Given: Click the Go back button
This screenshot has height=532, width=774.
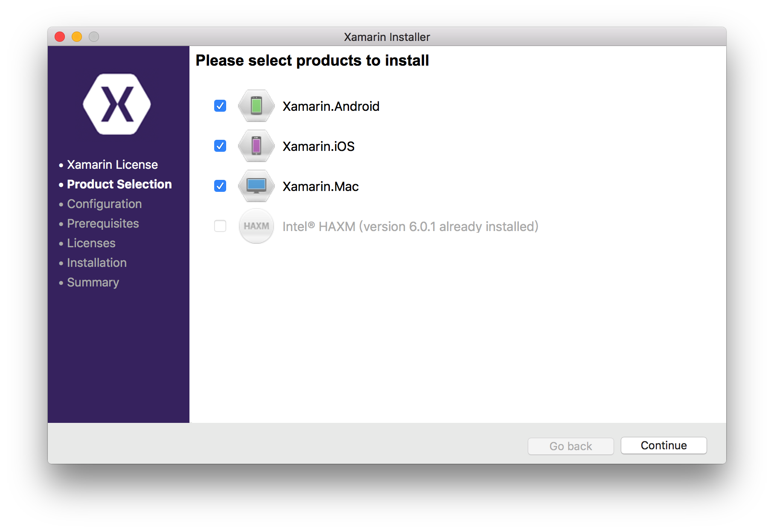Looking at the screenshot, I should (570, 446).
